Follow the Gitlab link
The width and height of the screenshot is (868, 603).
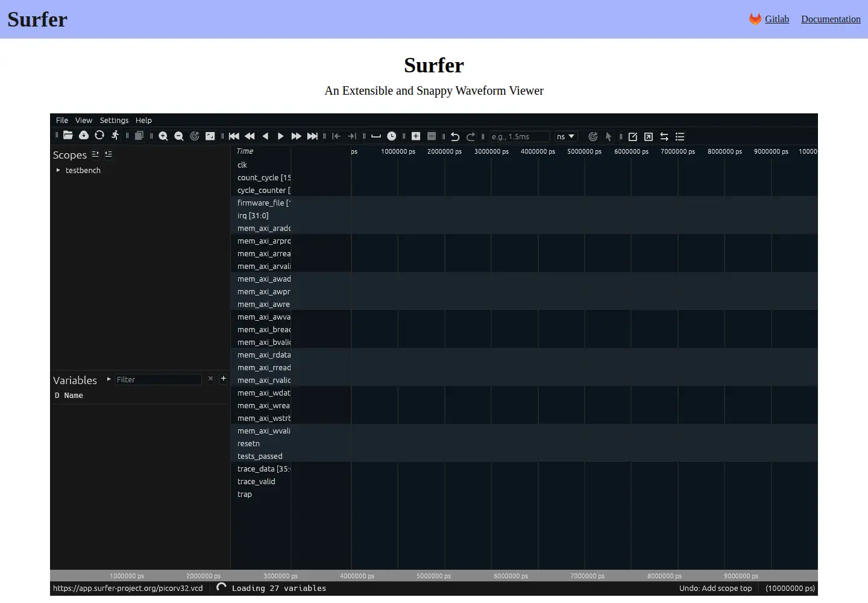[777, 19]
